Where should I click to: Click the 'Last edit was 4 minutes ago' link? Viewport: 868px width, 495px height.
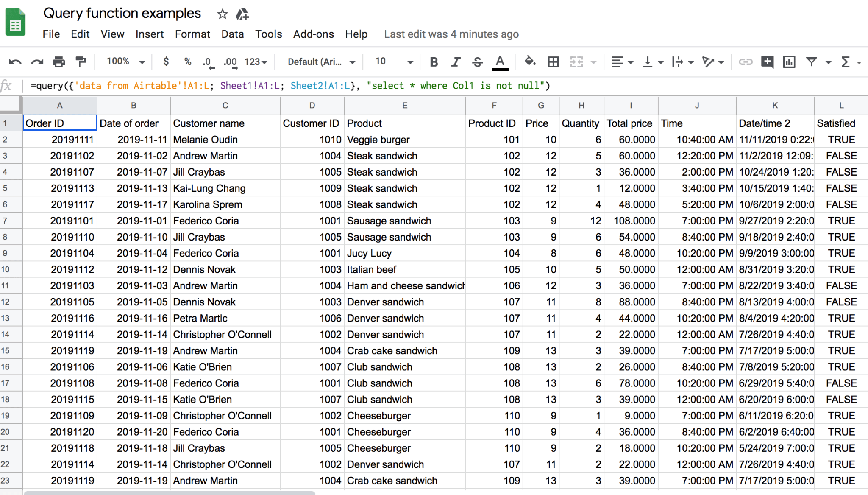pos(451,34)
